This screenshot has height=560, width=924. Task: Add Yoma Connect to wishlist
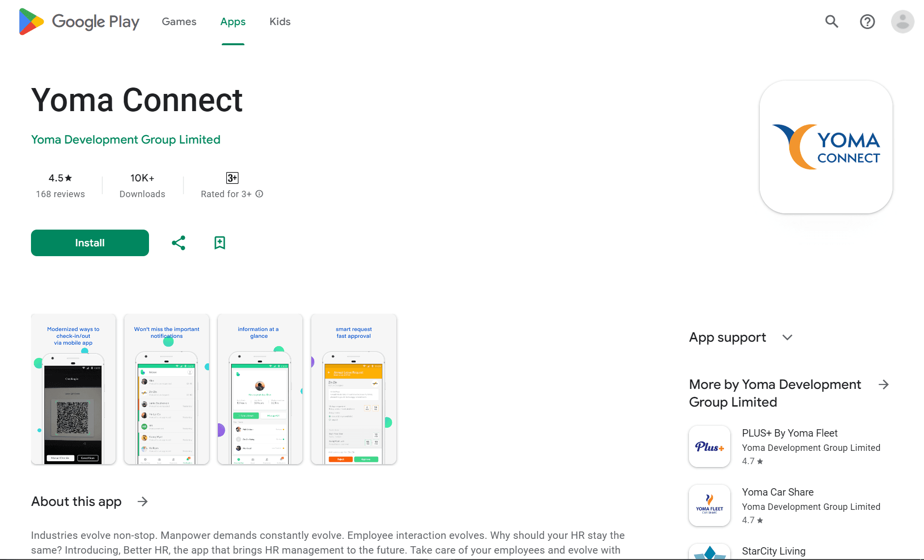coord(220,243)
